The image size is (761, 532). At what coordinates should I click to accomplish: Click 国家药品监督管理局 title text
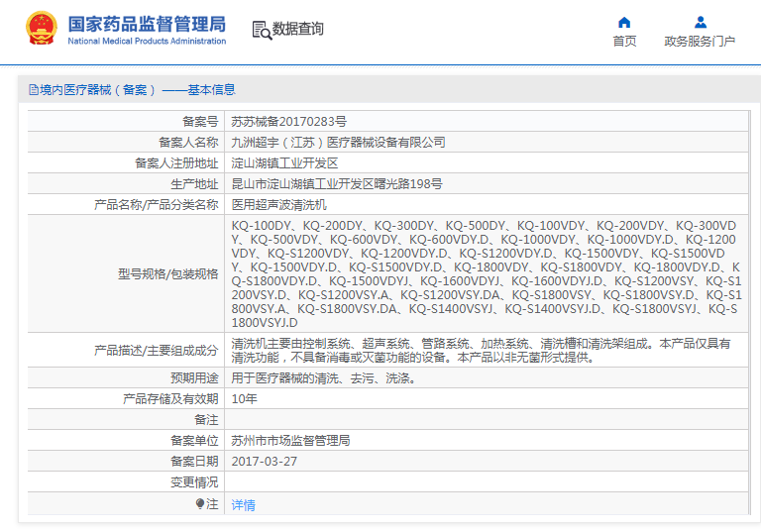[x=147, y=24]
